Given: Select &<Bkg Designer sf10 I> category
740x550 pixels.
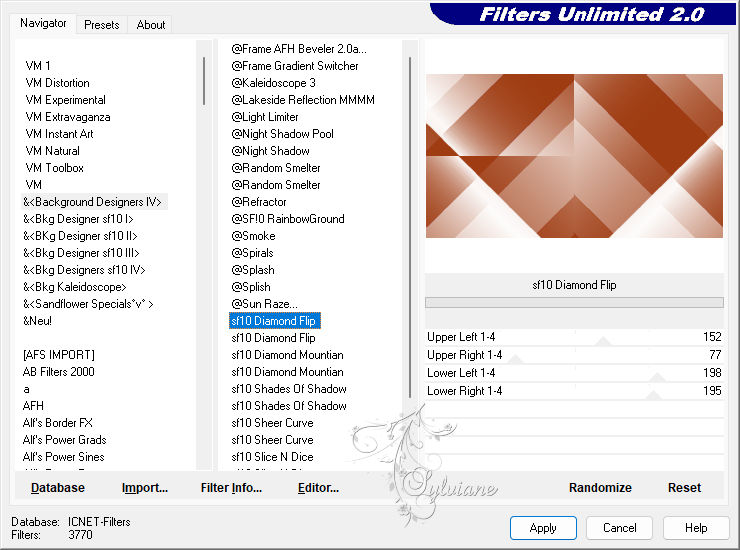Looking at the screenshot, I should 78,219.
